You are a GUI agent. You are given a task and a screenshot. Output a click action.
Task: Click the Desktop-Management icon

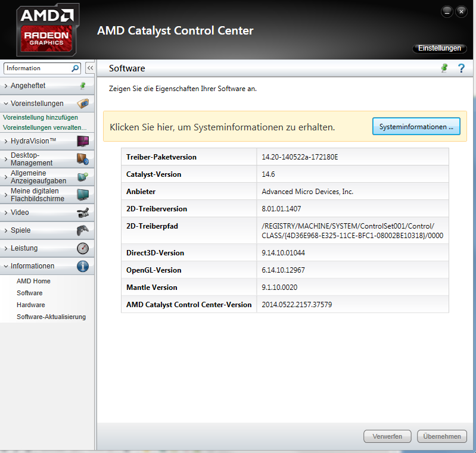pyautogui.click(x=83, y=159)
